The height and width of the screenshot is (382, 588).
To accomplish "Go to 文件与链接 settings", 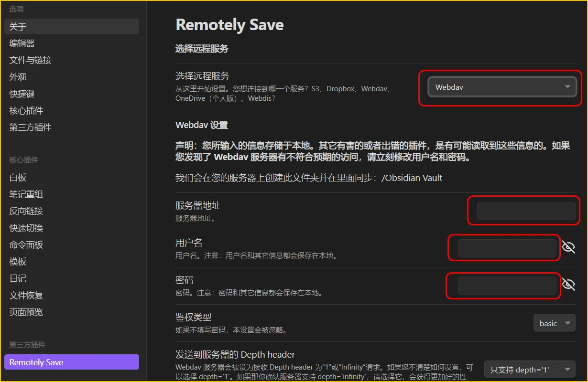I will coord(72,60).
